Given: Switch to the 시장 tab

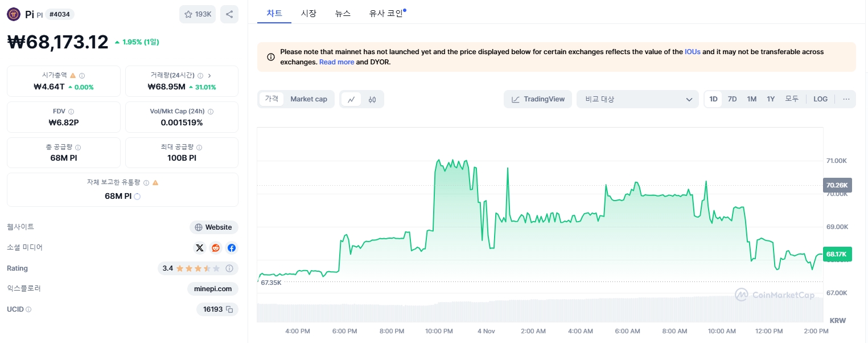Looking at the screenshot, I should click(x=308, y=13).
